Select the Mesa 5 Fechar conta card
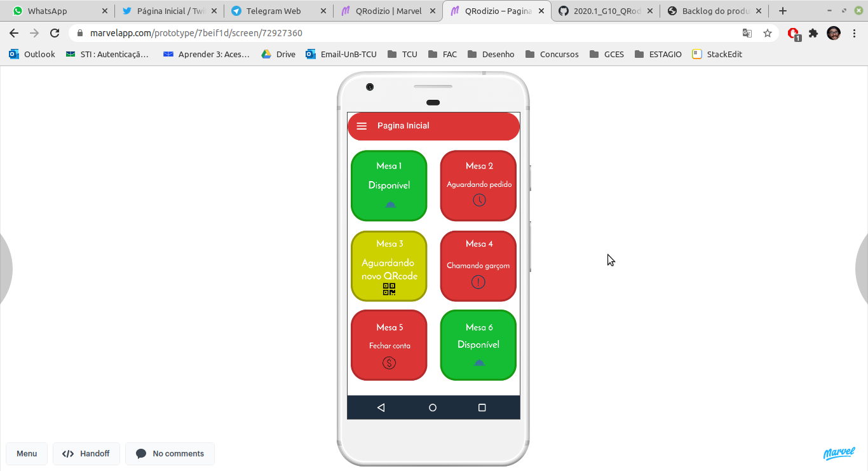 [389, 345]
